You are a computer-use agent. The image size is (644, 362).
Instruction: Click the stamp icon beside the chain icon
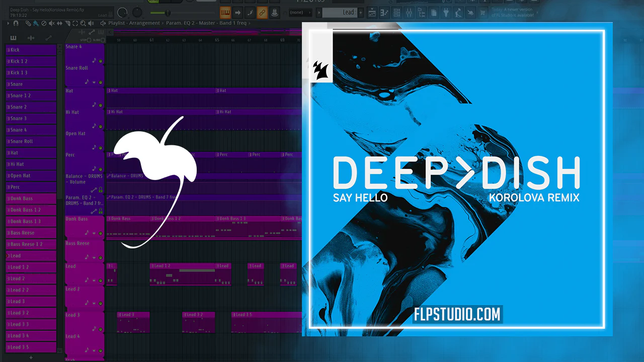pyautogui.click(x=274, y=12)
